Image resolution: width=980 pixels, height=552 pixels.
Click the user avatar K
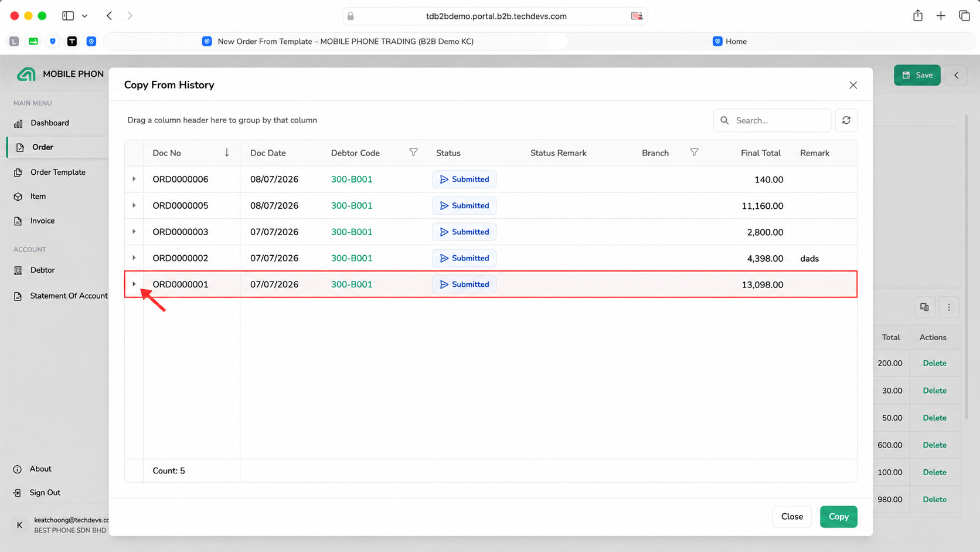tap(19, 525)
